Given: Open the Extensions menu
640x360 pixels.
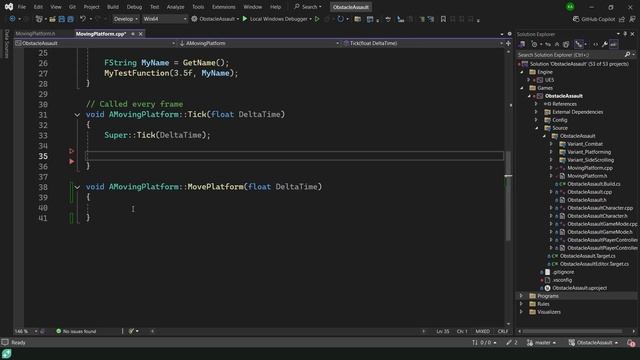Looking at the screenshot, I should 224,7.
